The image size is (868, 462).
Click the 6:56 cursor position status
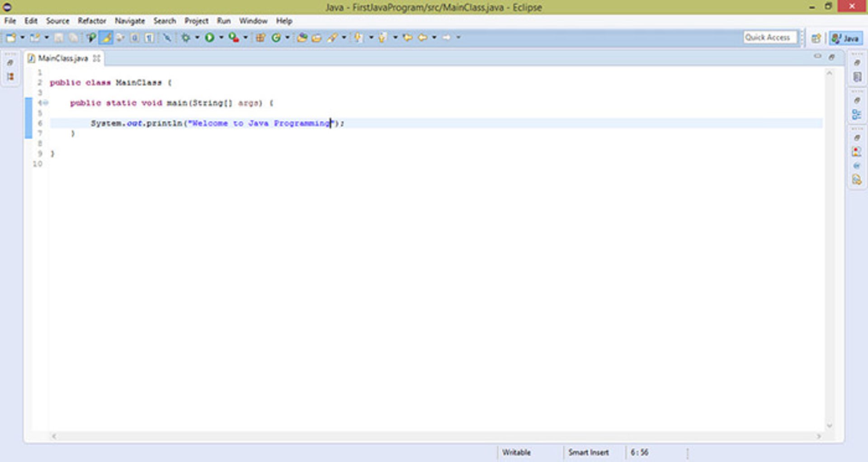(x=639, y=452)
